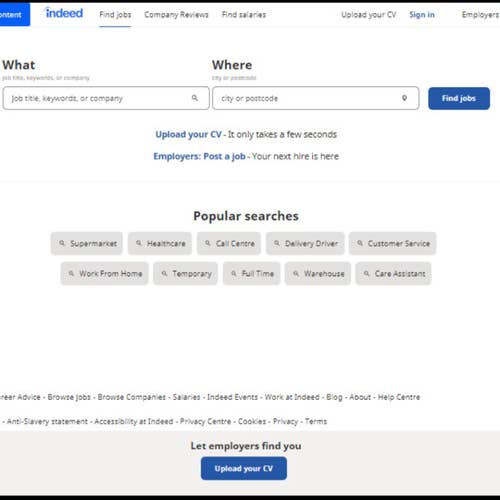Select the Care Assistant popular search
The width and height of the screenshot is (500, 500).
tap(393, 274)
